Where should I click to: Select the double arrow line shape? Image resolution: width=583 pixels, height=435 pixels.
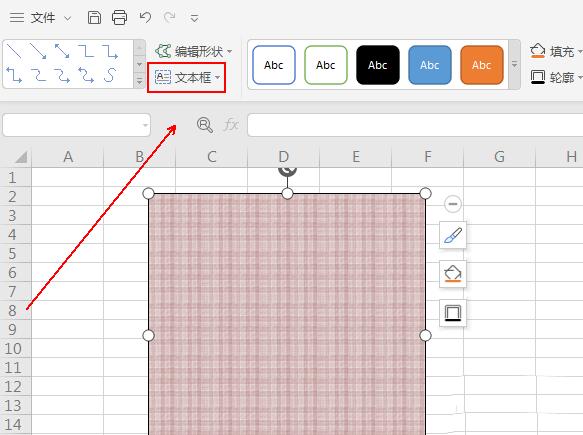pos(62,51)
